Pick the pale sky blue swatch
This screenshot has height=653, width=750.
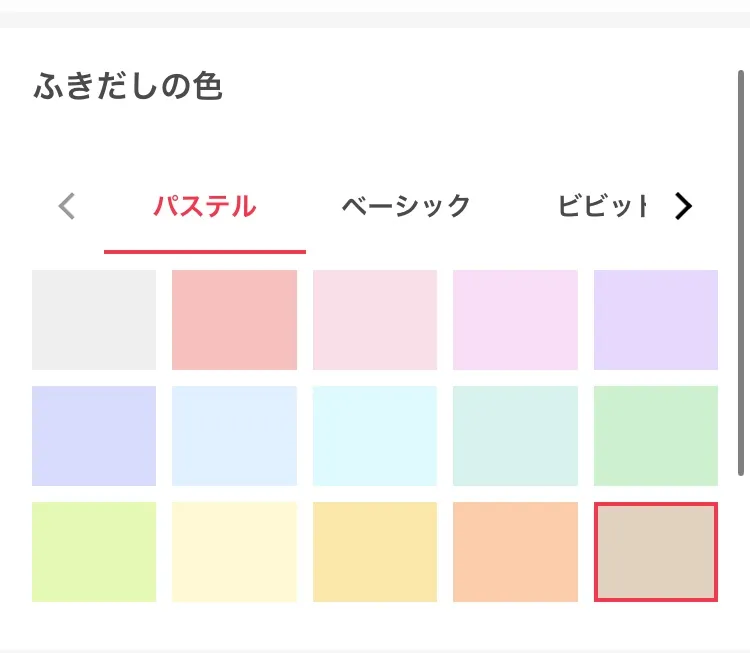coord(234,436)
